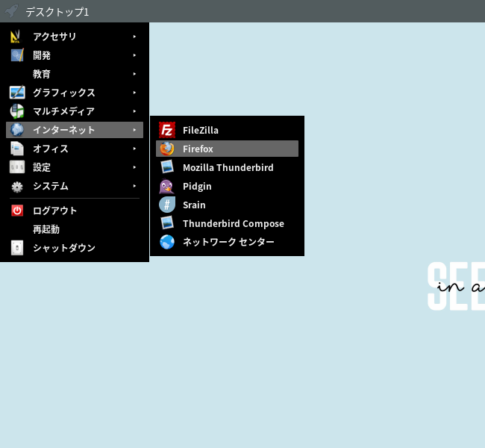The image size is (485, 448).
Task: Open the オフィス menu entry
Action: coord(75,149)
